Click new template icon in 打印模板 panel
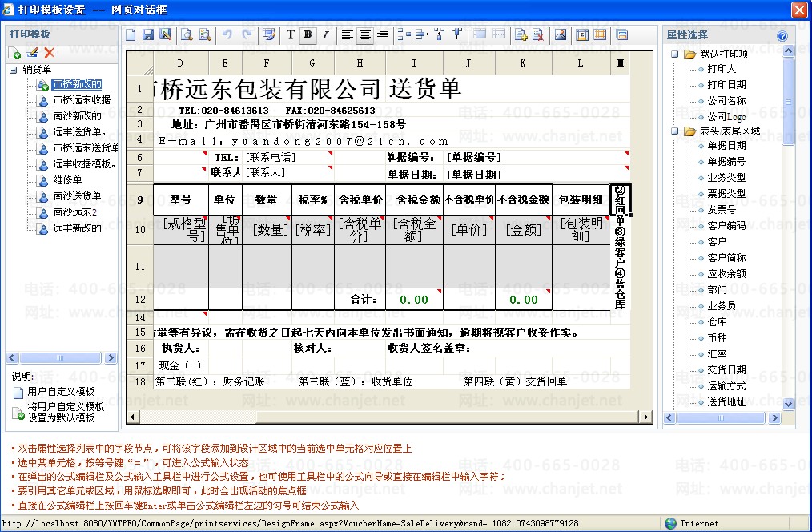The image size is (812, 532). (x=14, y=53)
